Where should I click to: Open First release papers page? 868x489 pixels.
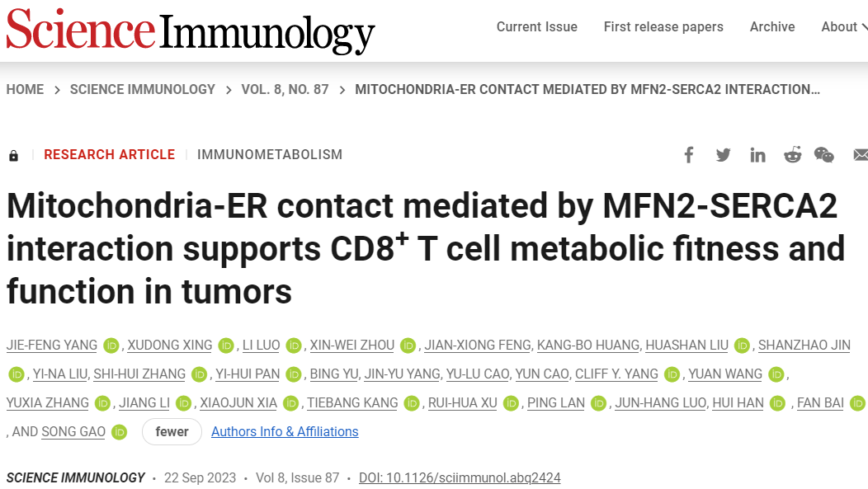coord(663,26)
